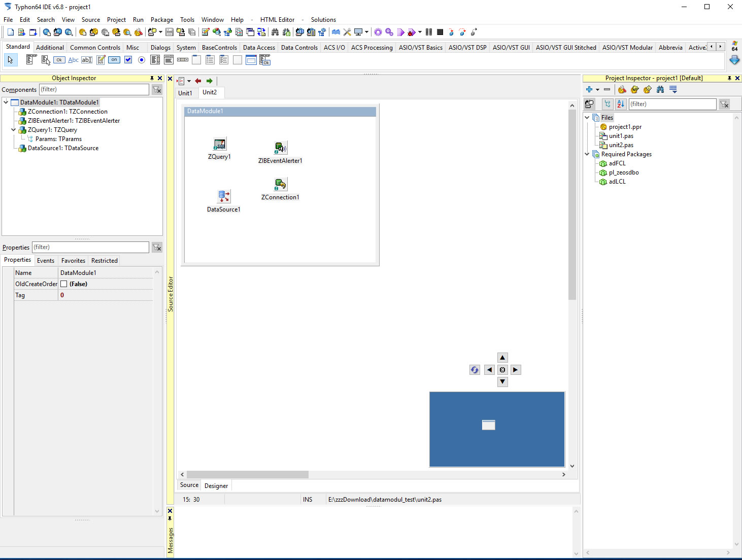This screenshot has height=560, width=742.
Task: Click the red back navigation arrow in editor
Action: point(198,81)
